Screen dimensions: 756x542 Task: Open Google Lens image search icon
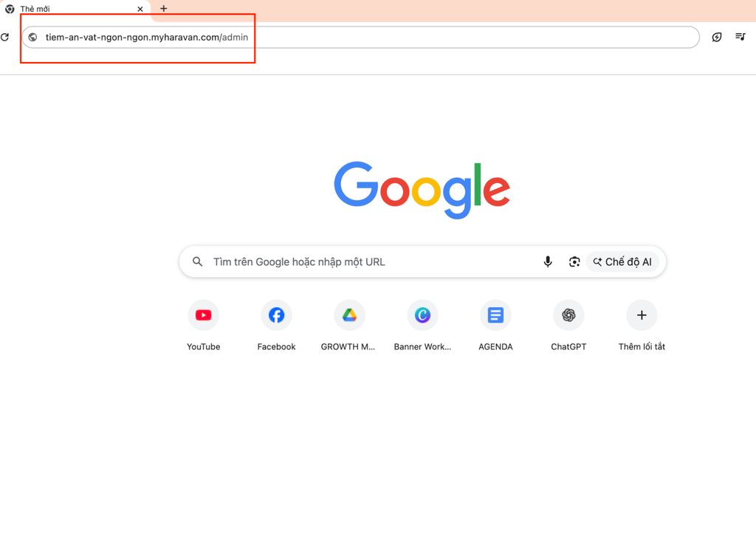574,262
